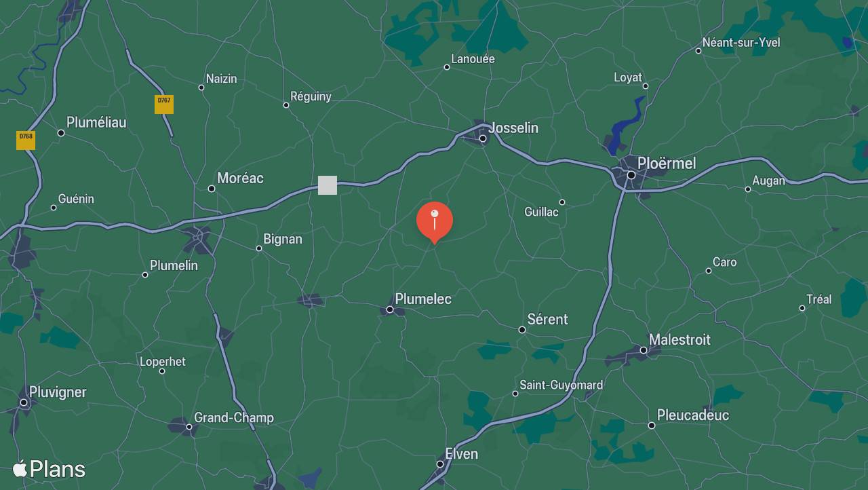Click the Malestroit town label
Image resolution: width=868 pixels, height=490 pixels.
click(679, 339)
